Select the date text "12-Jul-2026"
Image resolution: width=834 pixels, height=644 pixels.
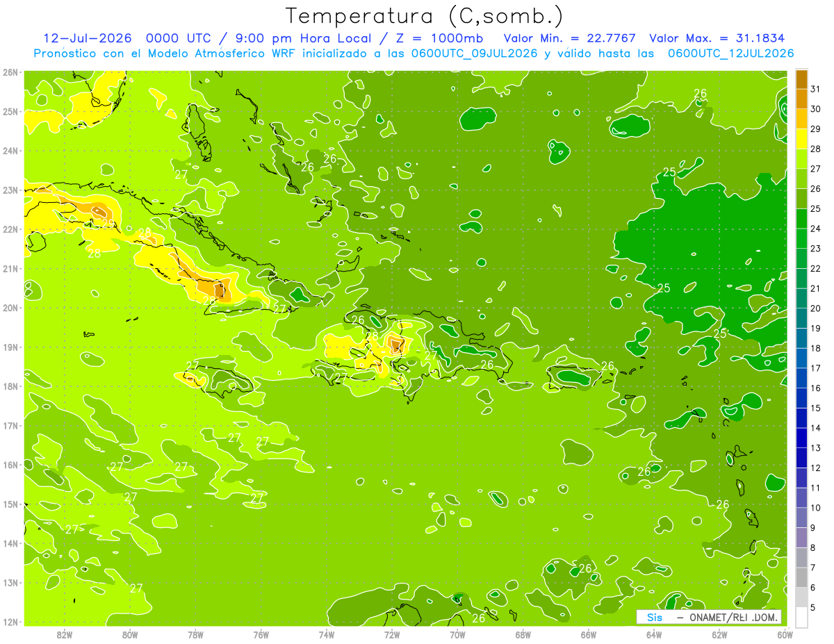tap(86, 38)
